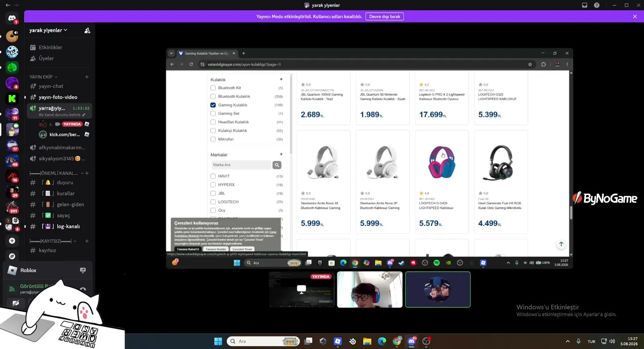Add a server with the plus icon
Screen dimensions: 644x349
12,241
